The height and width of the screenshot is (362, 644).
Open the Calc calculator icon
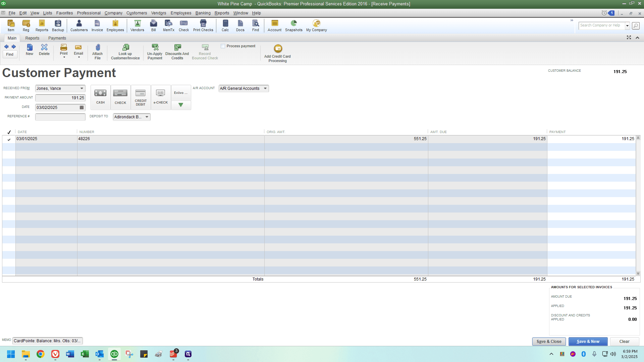coord(225,25)
